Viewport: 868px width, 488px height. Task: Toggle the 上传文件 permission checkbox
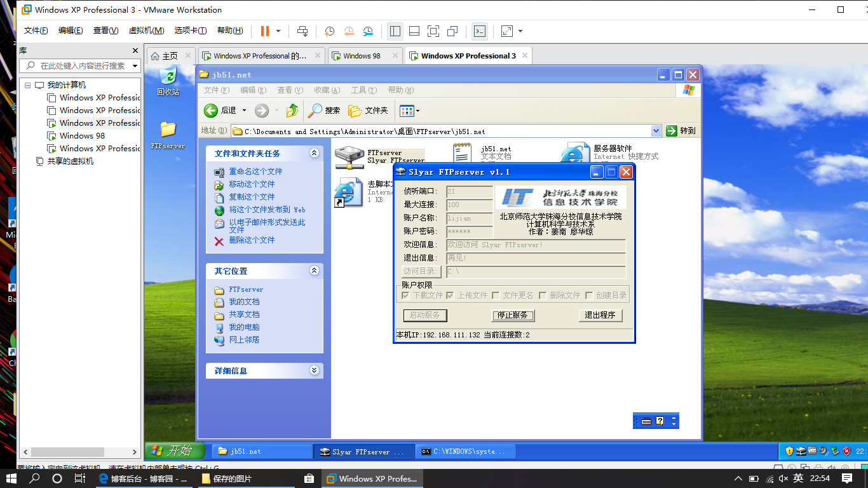tap(451, 295)
